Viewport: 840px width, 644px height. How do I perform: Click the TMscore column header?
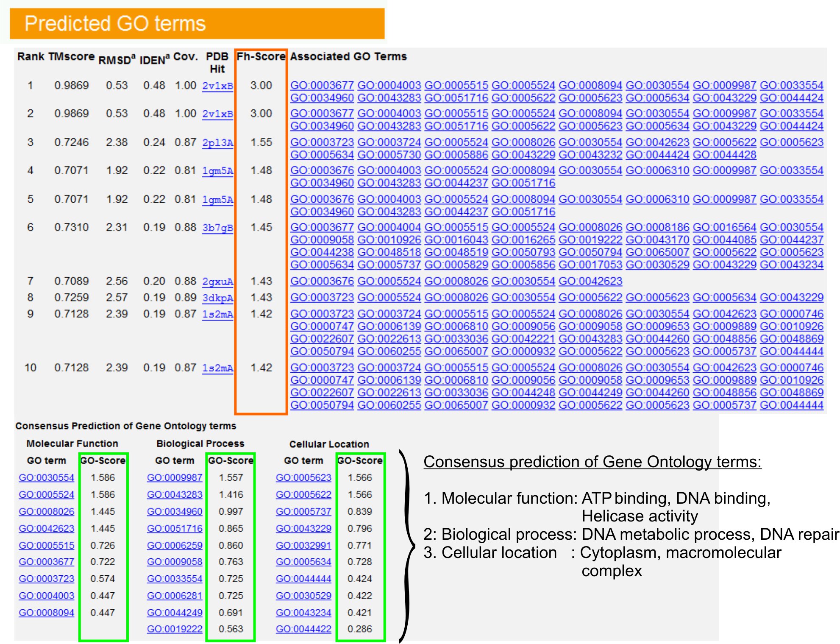pos(71,56)
